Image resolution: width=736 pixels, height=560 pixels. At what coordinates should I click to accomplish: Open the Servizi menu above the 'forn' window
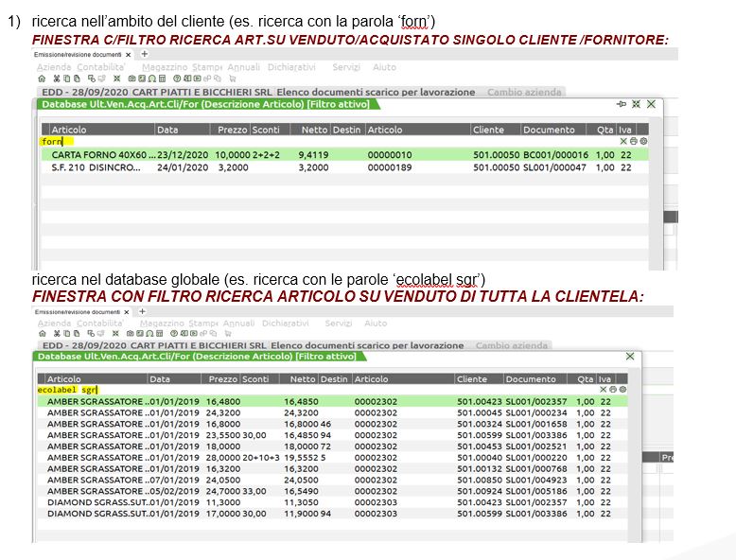click(345, 67)
